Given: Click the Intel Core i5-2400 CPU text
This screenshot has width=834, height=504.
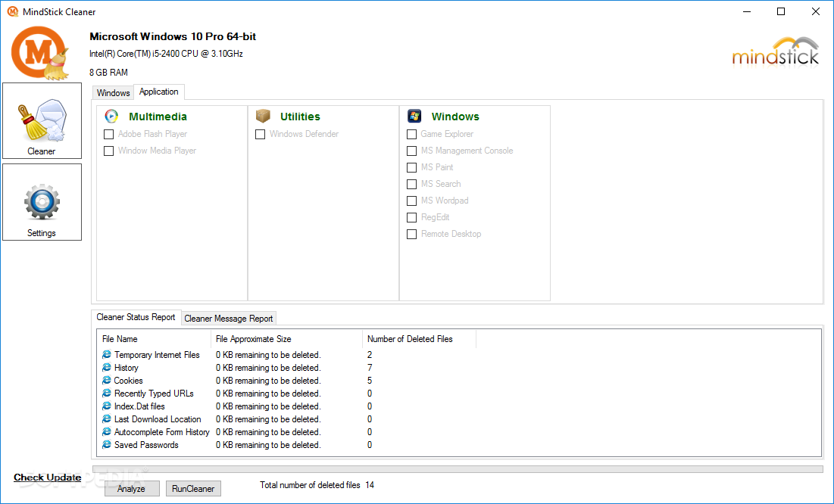Looking at the screenshot, I should point(166,54).
